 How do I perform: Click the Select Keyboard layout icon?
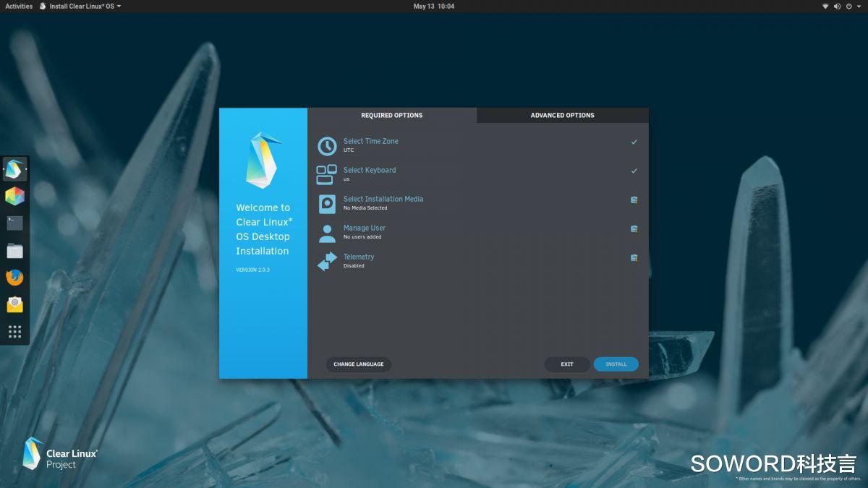click(x=326, y=174)
